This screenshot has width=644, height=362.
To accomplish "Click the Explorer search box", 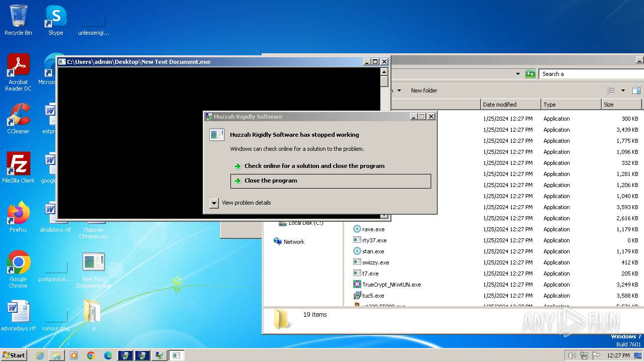I will 591,74.
